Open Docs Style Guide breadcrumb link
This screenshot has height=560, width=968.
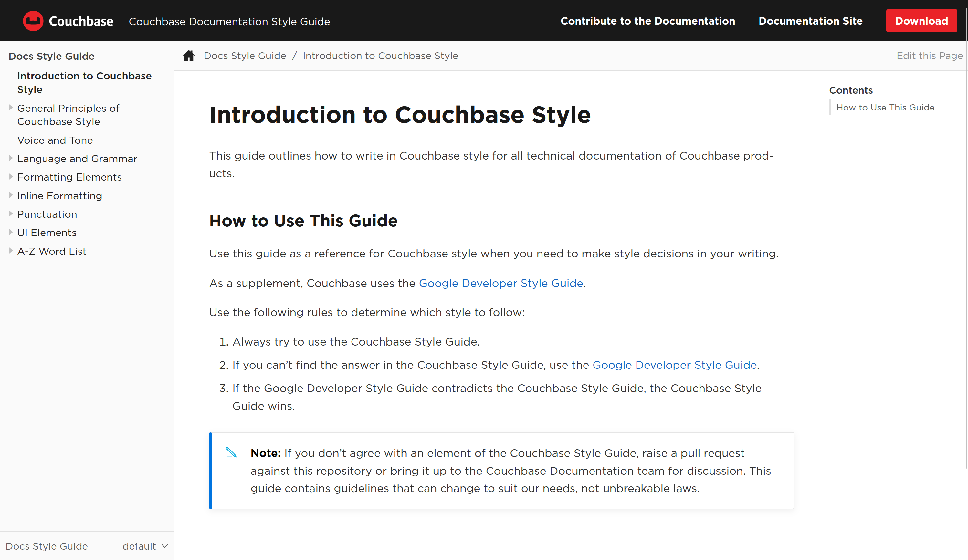245,56
